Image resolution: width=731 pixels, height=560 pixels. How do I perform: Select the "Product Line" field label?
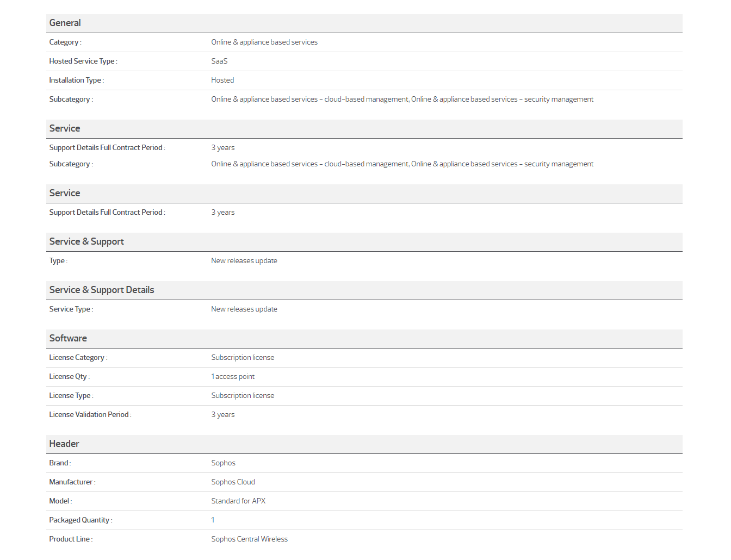coord(70,539)
